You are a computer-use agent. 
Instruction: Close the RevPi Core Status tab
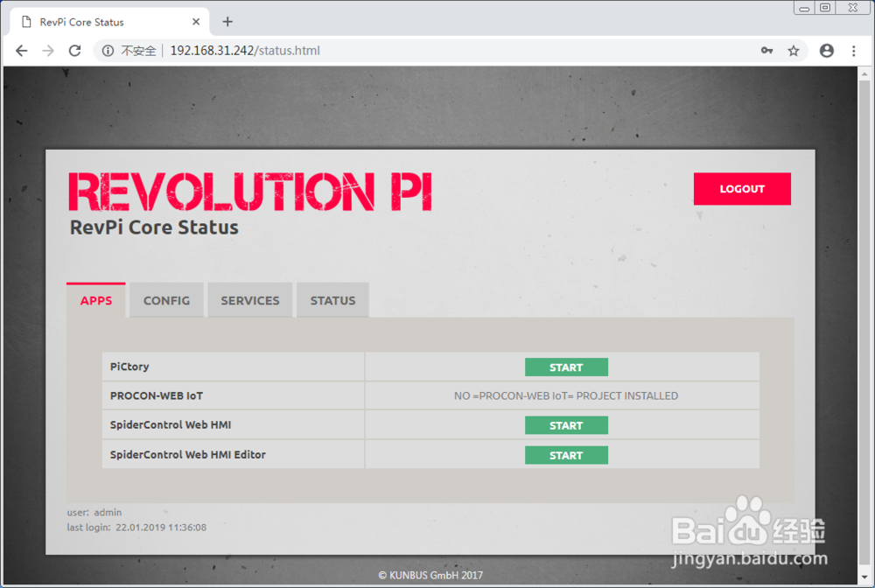click(x=196, y=22)
